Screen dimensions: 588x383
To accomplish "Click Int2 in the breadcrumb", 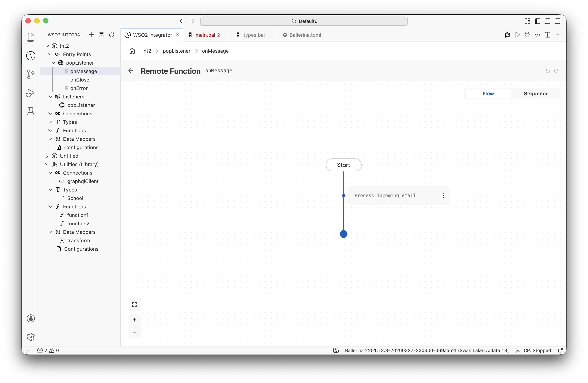I will point(147,51).
